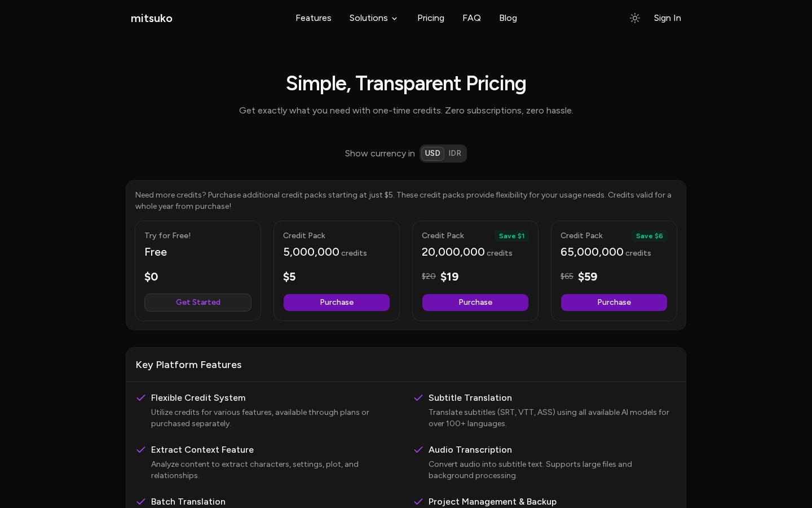Viewport: 812px width, 508px height.
Task: Purchase the 20,000,000 credits pack
Action: pos(475,303)
